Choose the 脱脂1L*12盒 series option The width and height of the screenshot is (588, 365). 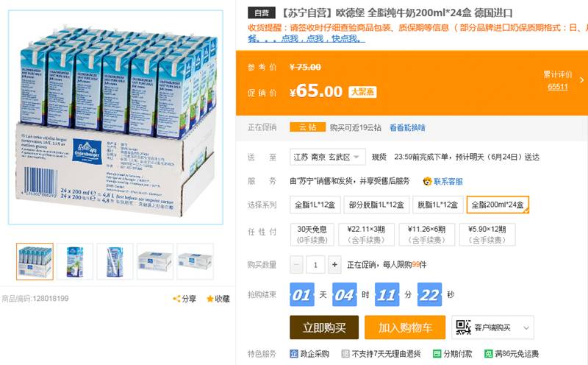[x=437, y=205]
